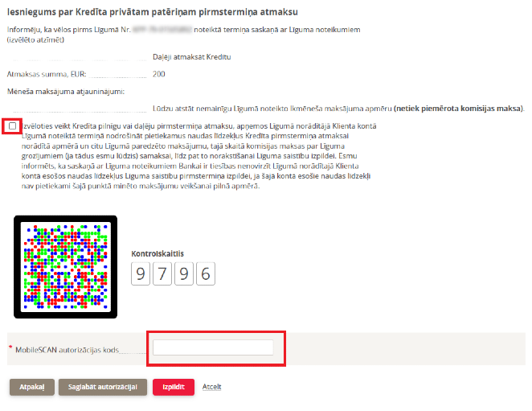The height and width of the screenshot is (411, 532).
Task: Select the 'Daļēji atmaksāt Kredītu' value
Action: click(x=191, y=58)
